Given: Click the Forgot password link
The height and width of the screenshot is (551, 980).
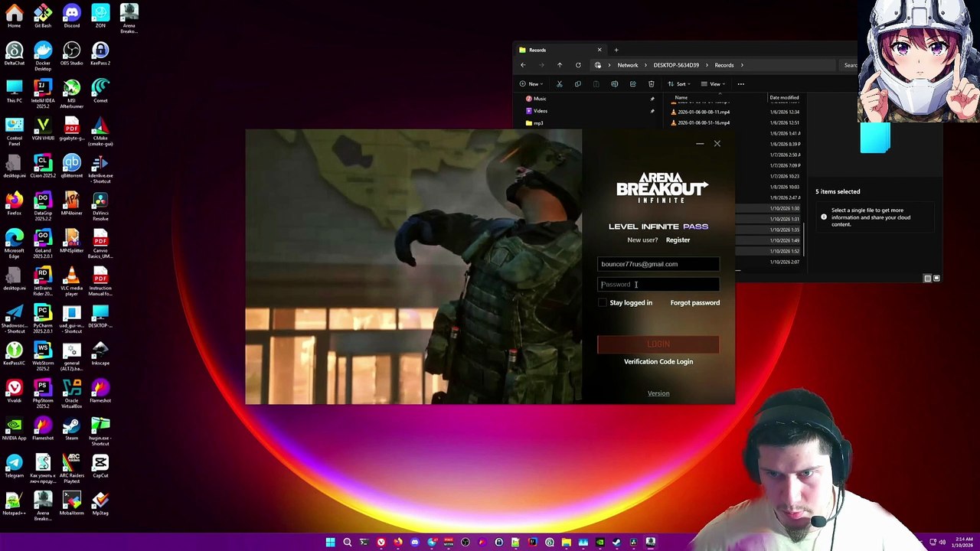Looking at the screenshot, I should coord(695,303).
